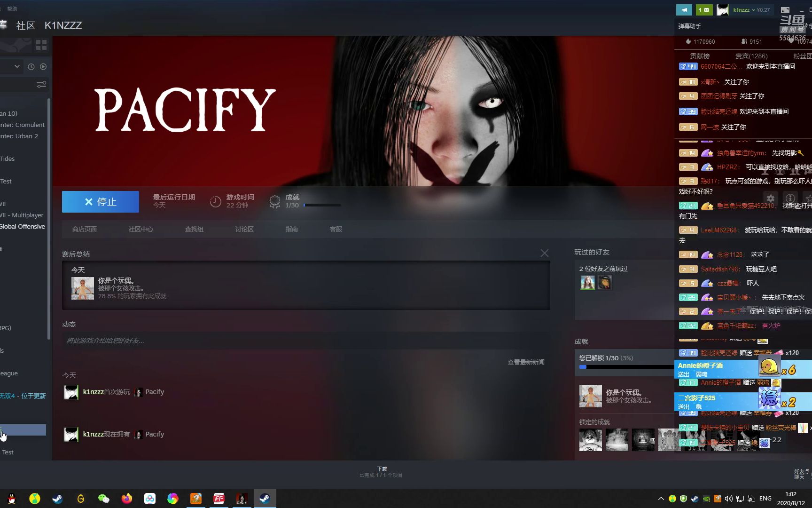Click the Pacify link in now-owns activity entry
812x508 pixels.
(x=155, y=434)
